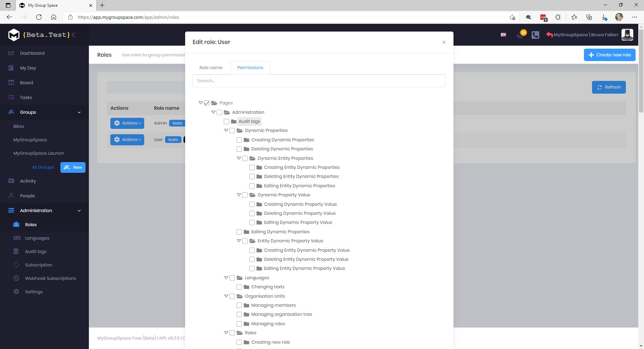The image size is (644, 349).
Task: Click Create new role button
Action: point(609,55)
